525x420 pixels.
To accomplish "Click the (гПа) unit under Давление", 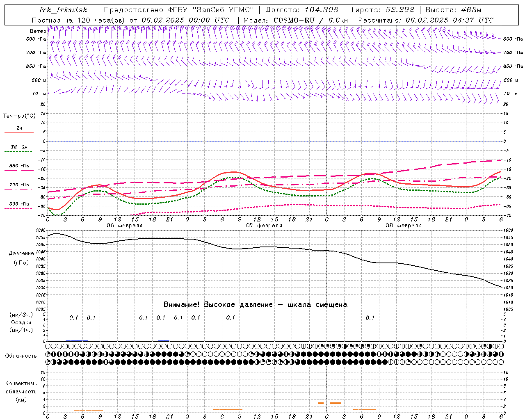I will click(21, 263).
